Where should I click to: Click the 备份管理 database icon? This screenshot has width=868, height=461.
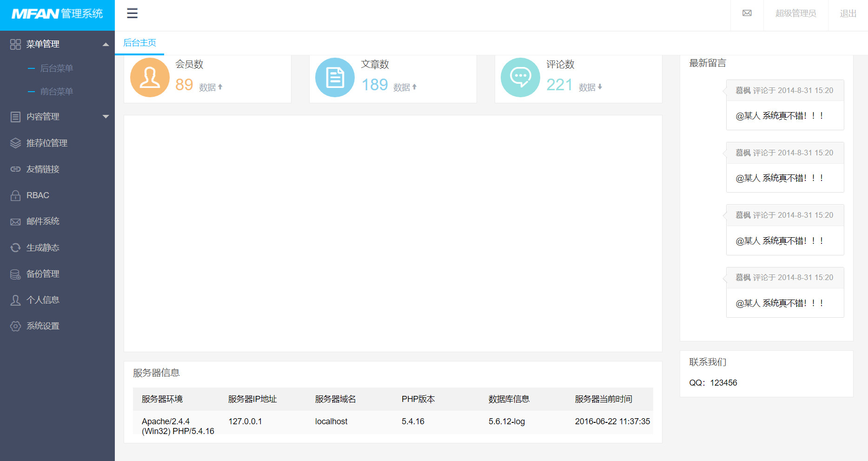click(x=15, y=274)
